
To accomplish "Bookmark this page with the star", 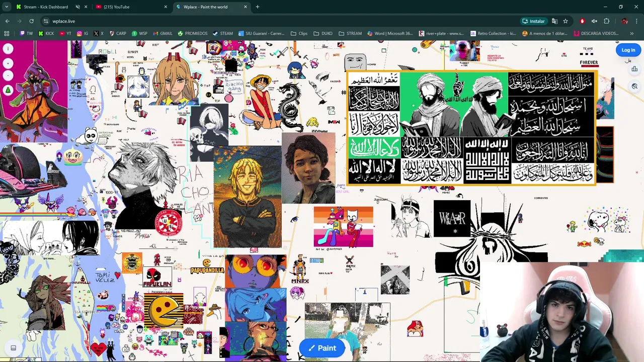I will point(566,21).
